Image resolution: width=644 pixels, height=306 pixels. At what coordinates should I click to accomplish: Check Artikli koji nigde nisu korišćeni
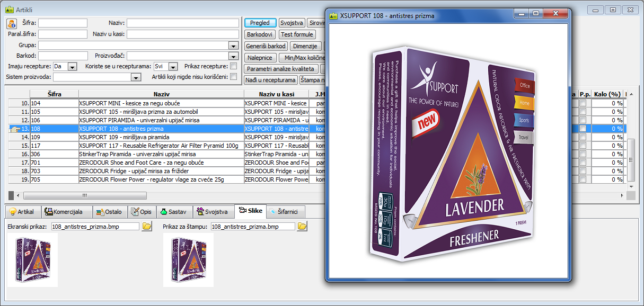234,77
